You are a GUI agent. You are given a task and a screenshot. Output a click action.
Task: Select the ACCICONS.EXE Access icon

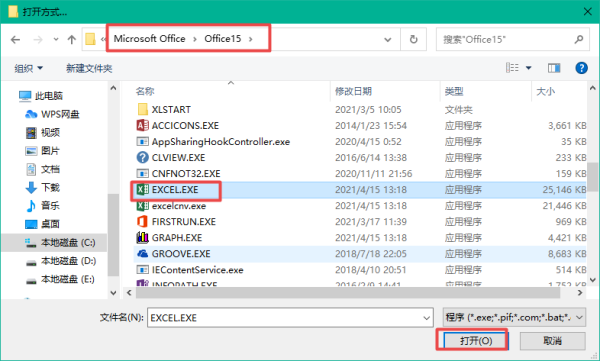(142, 125)
